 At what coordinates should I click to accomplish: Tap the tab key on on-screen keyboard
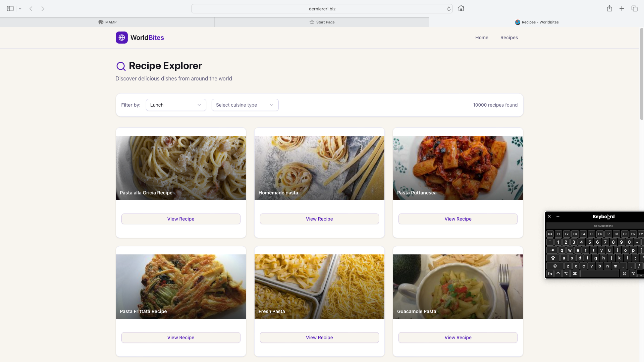click(552, 250)
